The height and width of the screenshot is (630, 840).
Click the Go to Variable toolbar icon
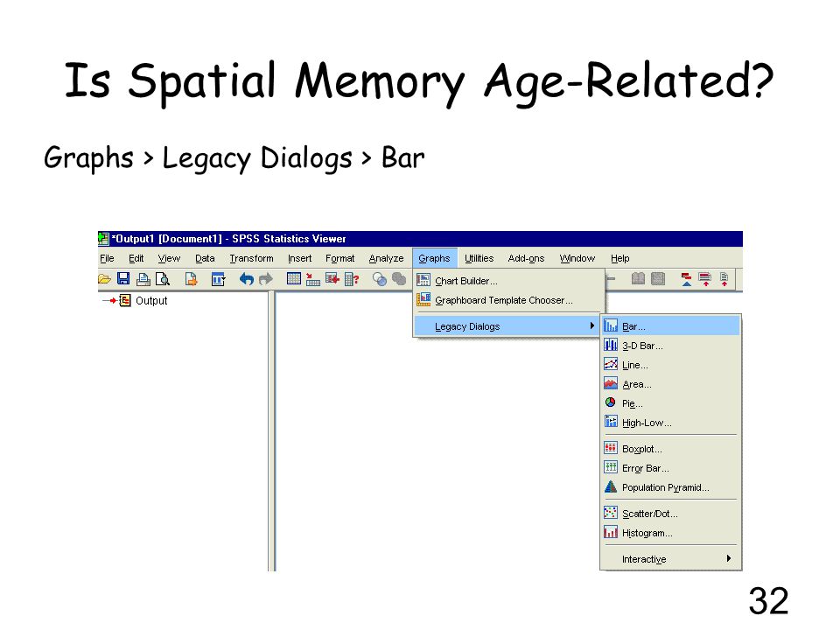(x=332, y=278)
